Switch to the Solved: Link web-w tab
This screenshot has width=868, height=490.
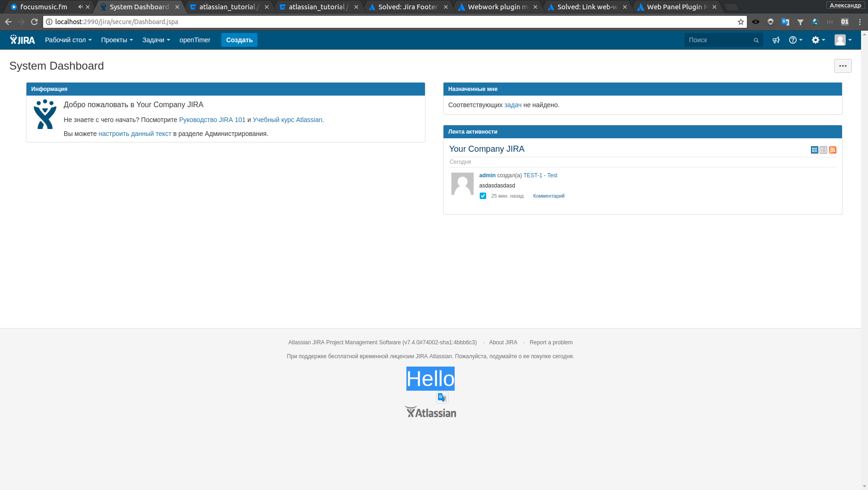(587, 7)
